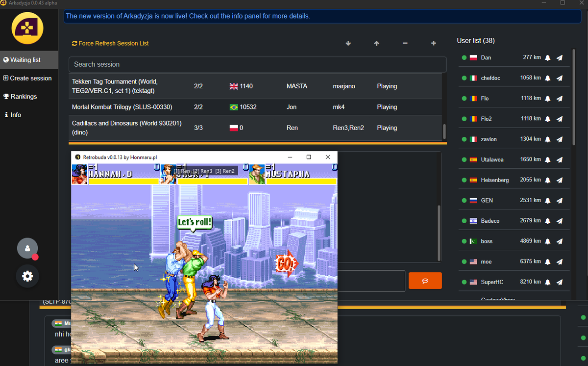
Task: Click bell icon next to boss
Action: tap(548, 241)
